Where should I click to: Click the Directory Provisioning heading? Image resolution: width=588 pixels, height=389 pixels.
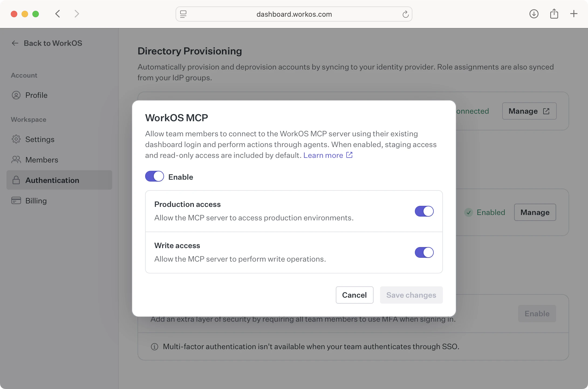pos(190,51)
